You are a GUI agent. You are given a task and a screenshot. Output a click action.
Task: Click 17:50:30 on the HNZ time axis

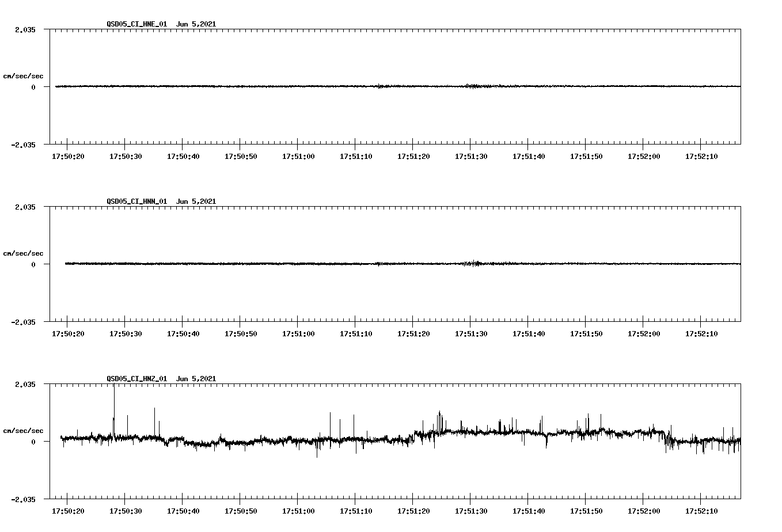point(126,511)
